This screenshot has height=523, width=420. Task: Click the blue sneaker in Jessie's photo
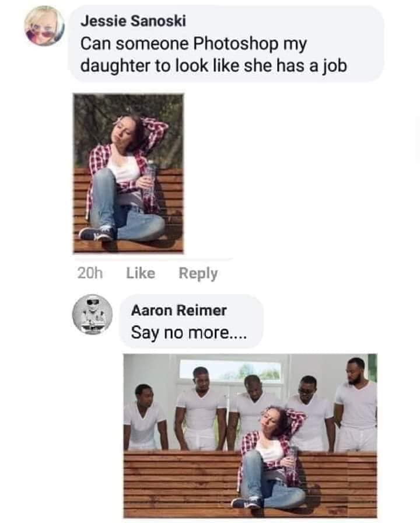(x=96, y=233)
